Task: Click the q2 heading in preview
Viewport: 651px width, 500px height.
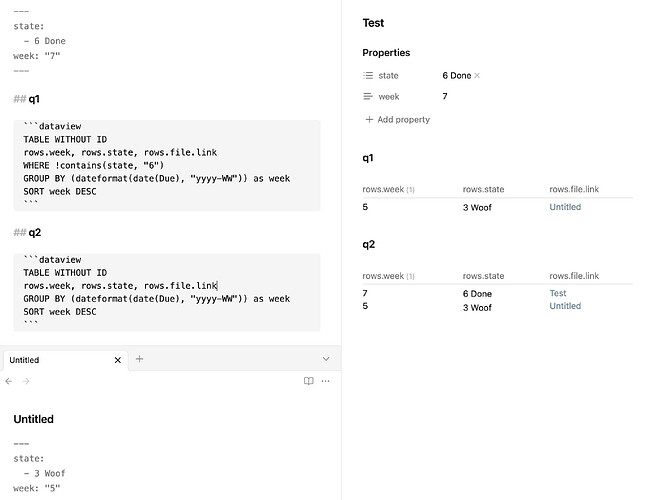Action: (x=368, y=244)
